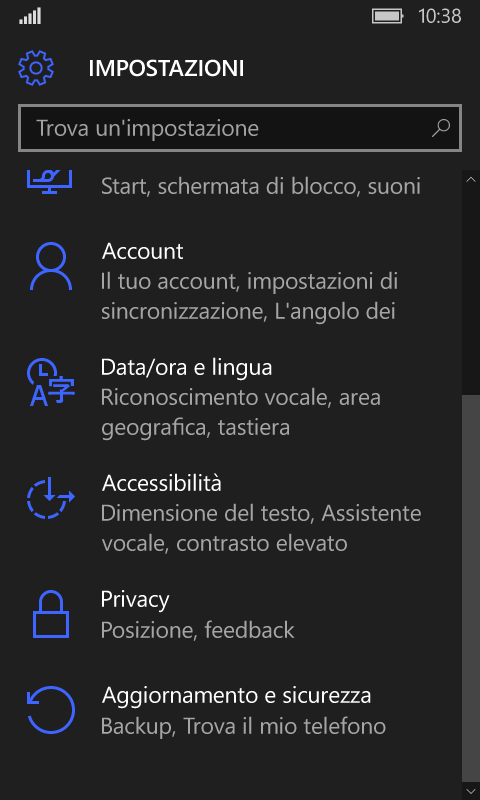The height and width of the screenshot is (800, 480).
Task: Go to Aggiornamento e sicurezza
Action: click(x=240, y=710)
